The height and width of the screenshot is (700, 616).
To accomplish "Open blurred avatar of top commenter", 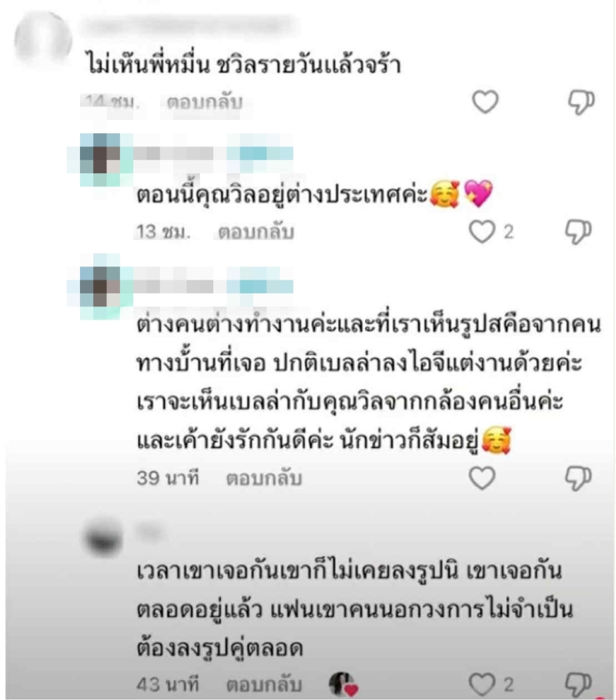I will [43, 39].
